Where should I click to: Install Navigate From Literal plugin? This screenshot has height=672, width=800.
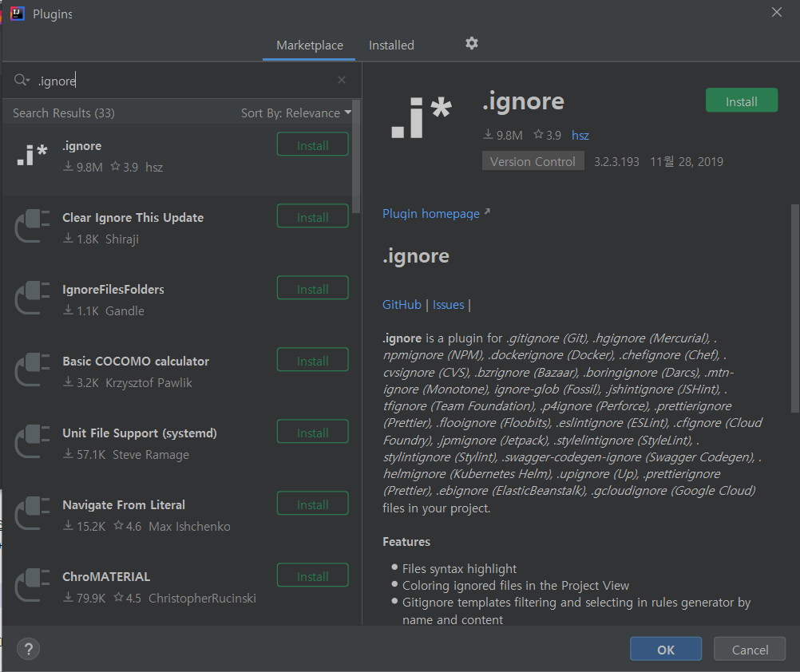click(313, 504)
